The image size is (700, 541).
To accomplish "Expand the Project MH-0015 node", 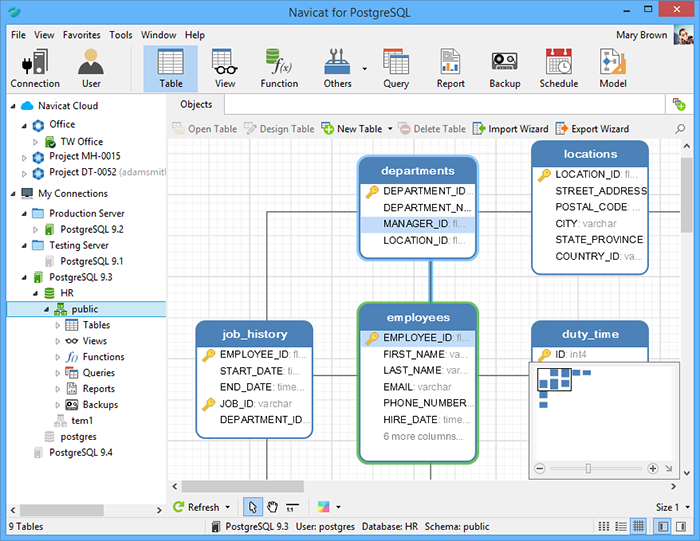I will [24, 157].
